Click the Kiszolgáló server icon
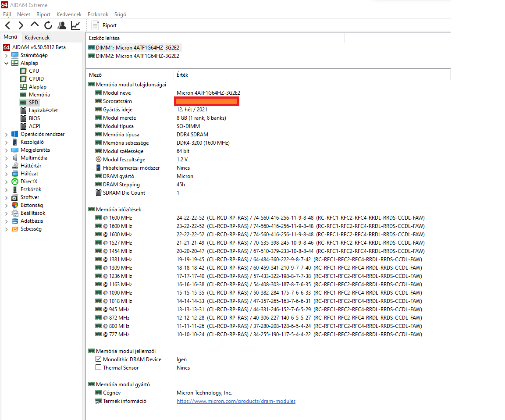 [x=15, y=142]
